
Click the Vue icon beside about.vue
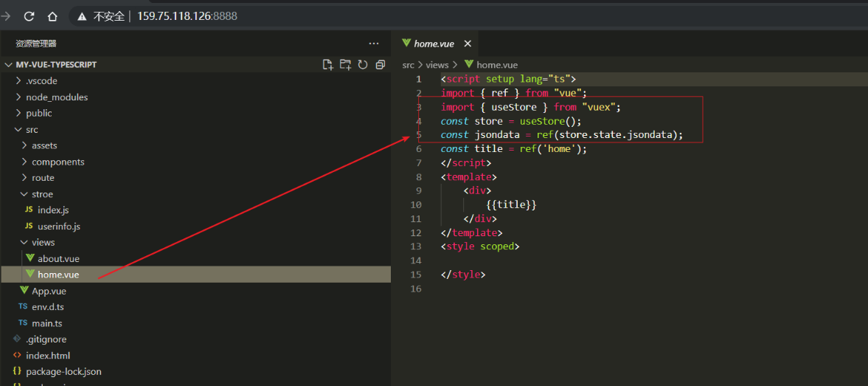click(30, 258)
